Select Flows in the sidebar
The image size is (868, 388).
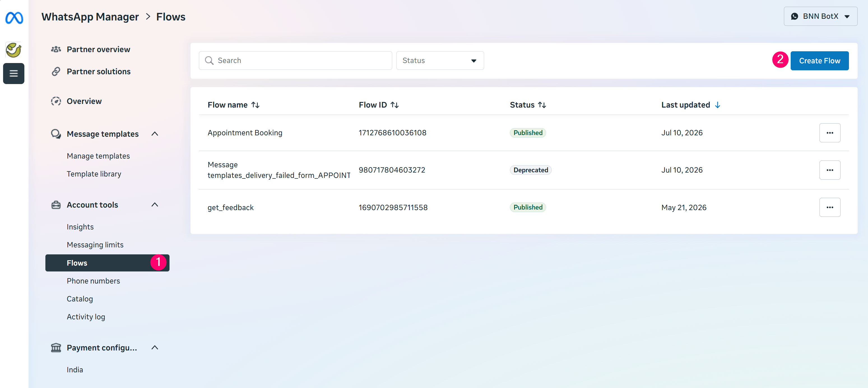pyautogui.click(x=107, y=263)
